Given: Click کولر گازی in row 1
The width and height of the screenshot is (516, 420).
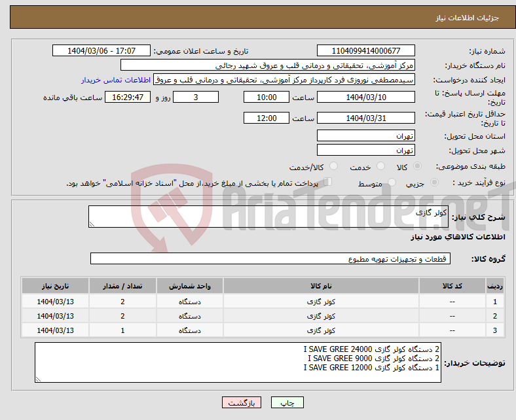Looking at the screenshot, I should [x=321, y=302].
